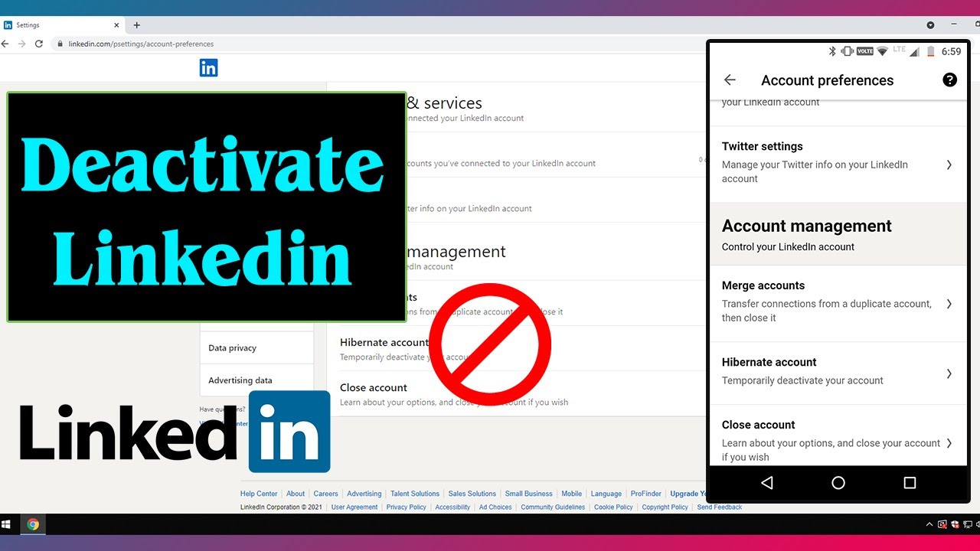Tap Merge accounts title on phone

tap(763, 285)
